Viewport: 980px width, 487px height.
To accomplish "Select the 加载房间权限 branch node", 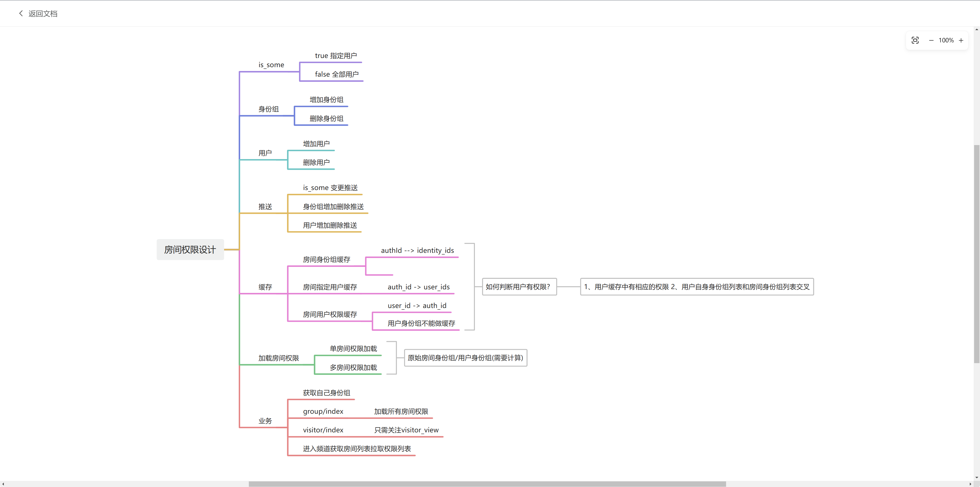I will (278, 358).
